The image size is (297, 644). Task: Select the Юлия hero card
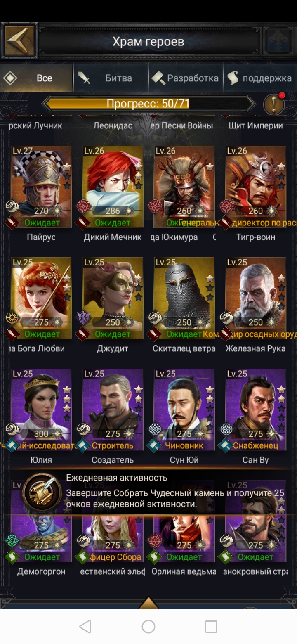click(x=41, y=410)
